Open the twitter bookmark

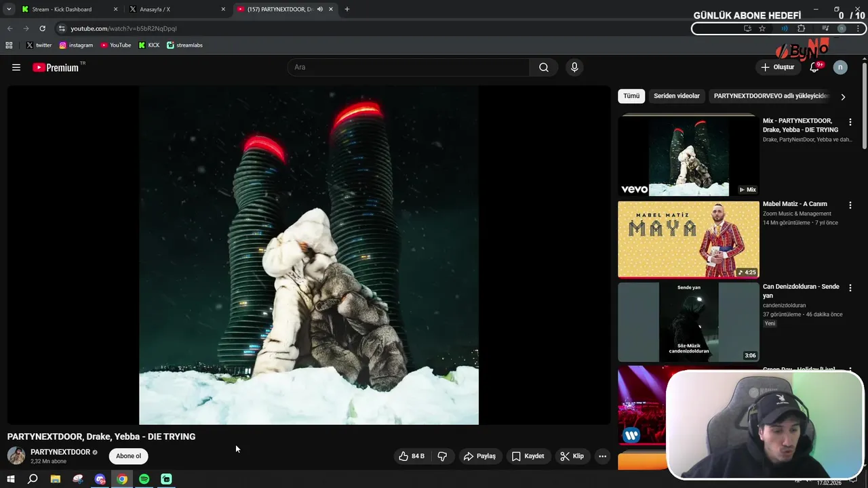pyautogui.click(x=39, y=45)
